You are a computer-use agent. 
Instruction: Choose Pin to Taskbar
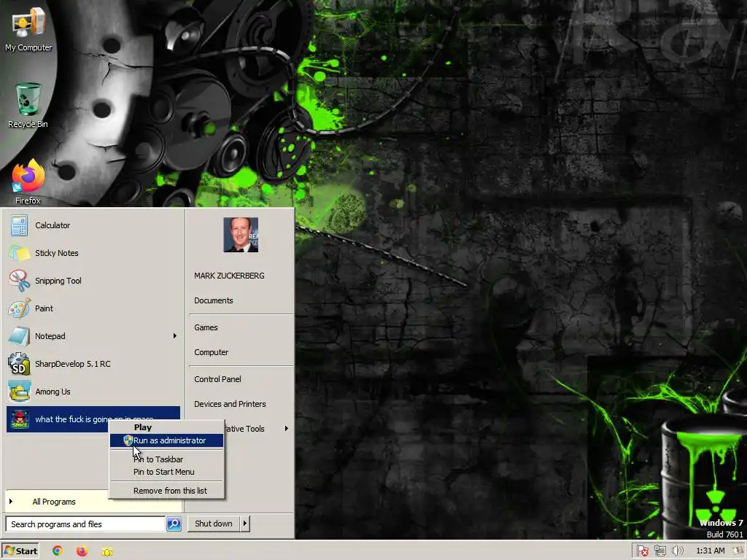tap(166, 459)
